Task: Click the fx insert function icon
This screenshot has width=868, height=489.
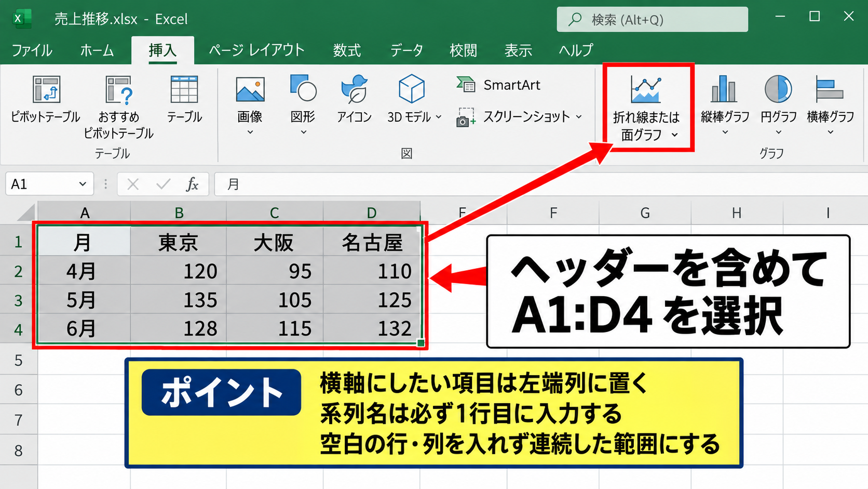Action: tap(192, 184)
